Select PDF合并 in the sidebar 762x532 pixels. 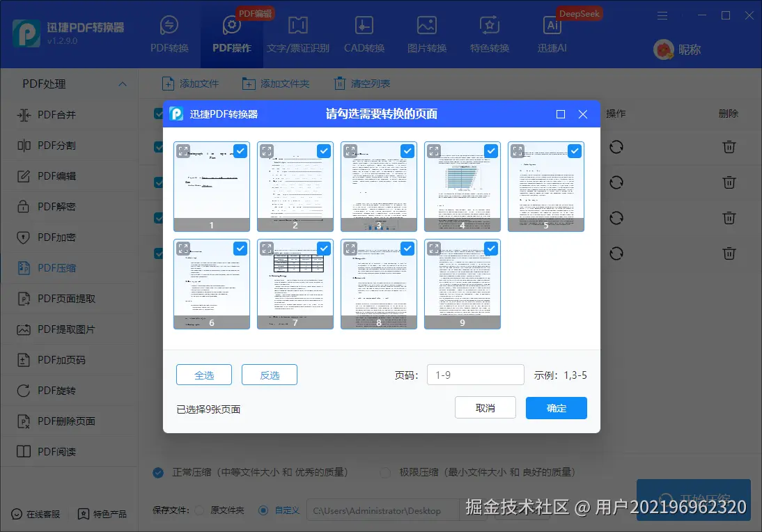coord(69,115)
